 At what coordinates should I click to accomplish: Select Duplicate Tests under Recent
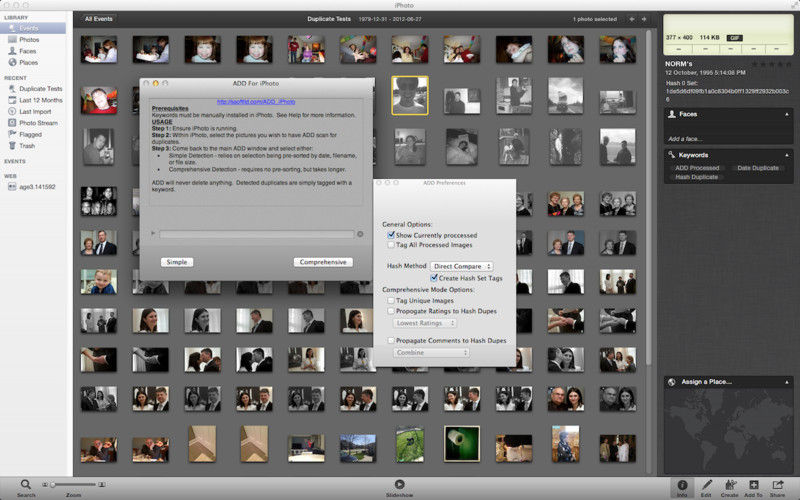point(40,88)
